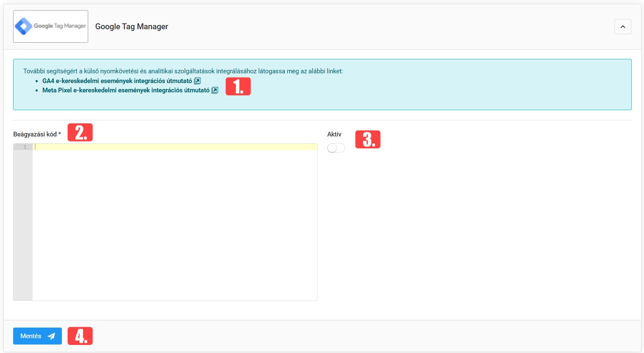Click the Aktív label text
644x353 pixels.
334,134
